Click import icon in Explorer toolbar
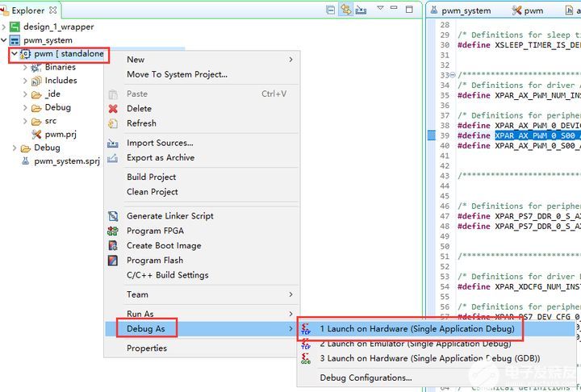This screenshot has height=392, width=581. (x=361, y=10)
